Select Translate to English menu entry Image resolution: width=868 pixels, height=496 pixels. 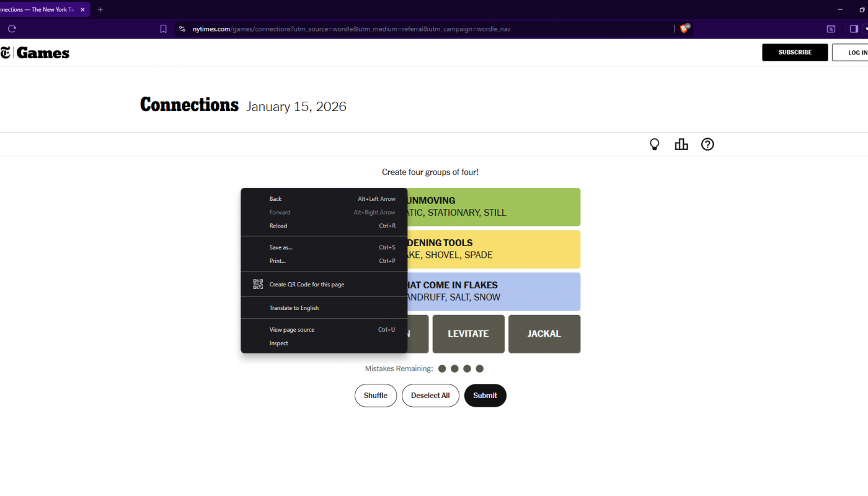coord(294,308)
